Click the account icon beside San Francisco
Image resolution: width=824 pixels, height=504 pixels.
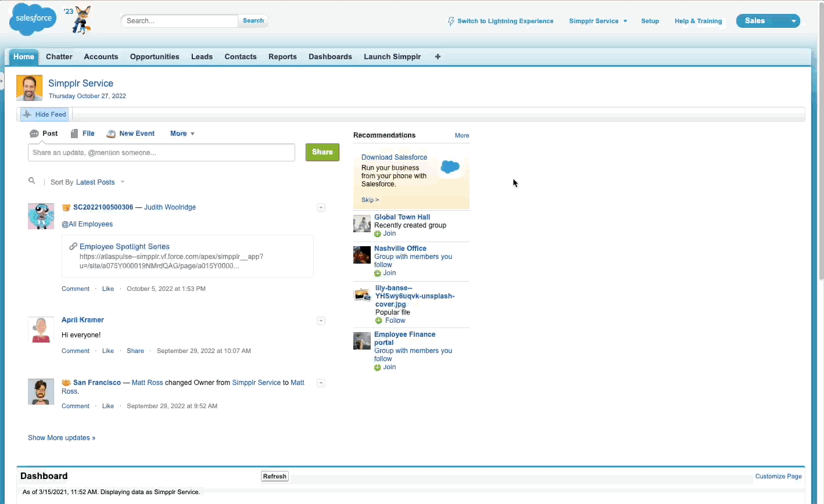[66, 383]
